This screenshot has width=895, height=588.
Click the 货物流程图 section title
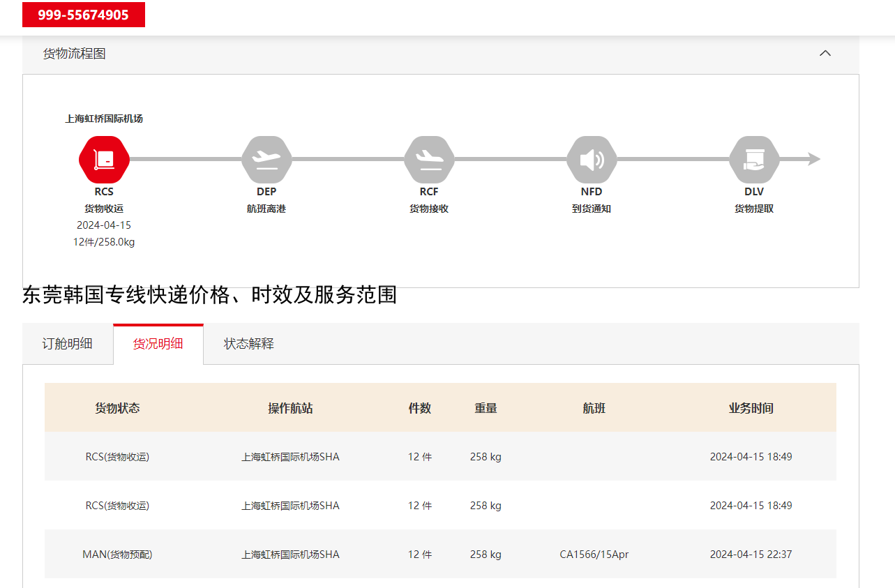(75, 54)
